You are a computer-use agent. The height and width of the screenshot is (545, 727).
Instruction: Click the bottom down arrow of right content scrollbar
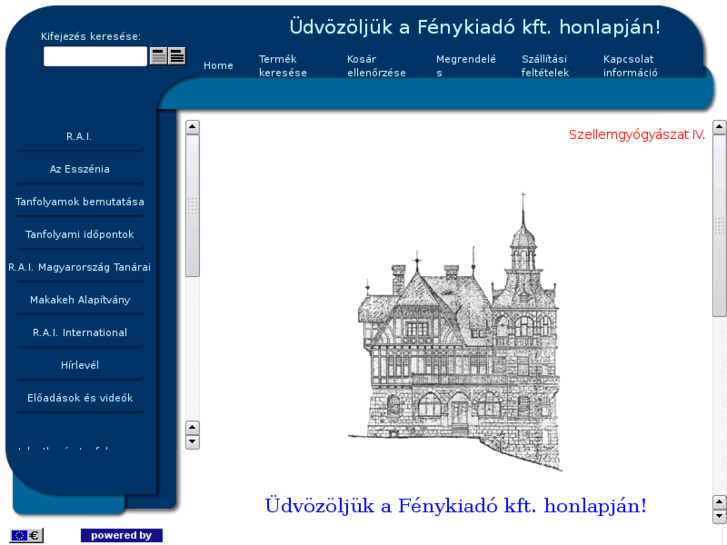click(x=719, y=517)
